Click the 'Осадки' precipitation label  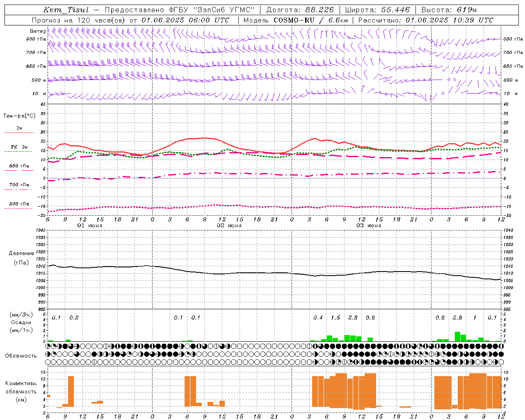[x=21, y=322]
